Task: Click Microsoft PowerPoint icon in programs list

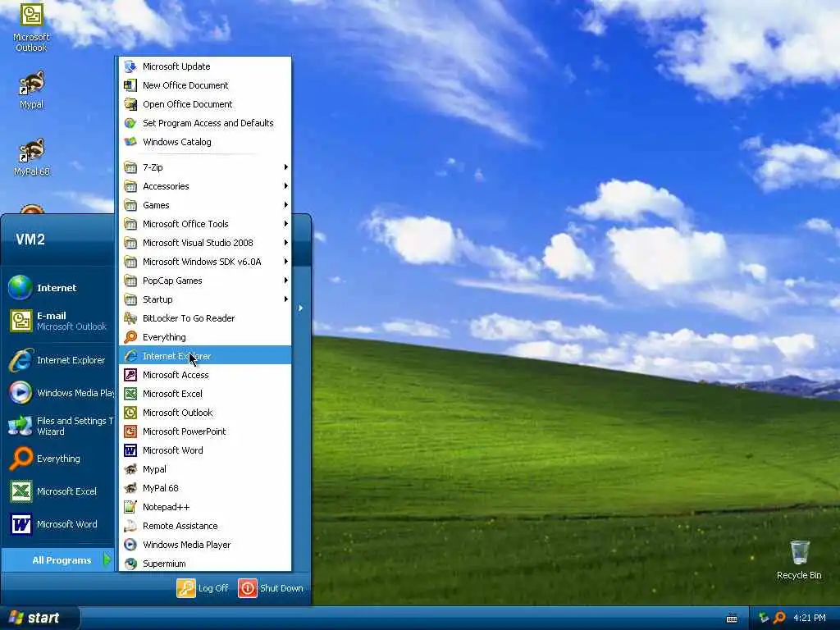Action: tap(130, 431)
